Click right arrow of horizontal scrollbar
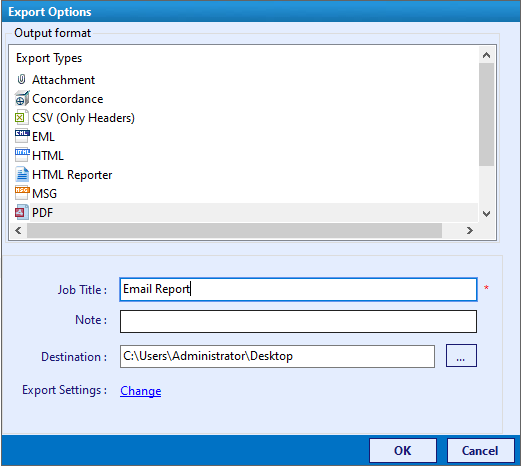The width and height of the screenshot is (521, 466). tap(470, 230)
